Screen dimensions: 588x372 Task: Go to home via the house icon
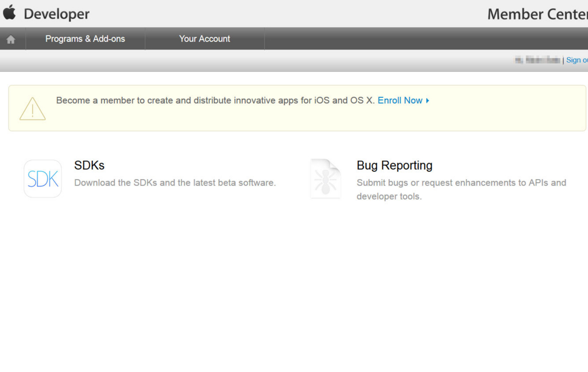pos(11,39)
